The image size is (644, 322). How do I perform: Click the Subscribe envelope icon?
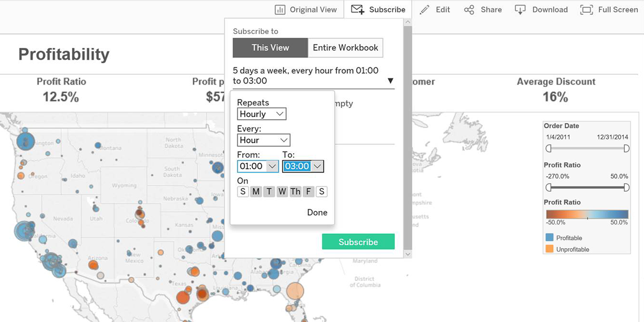point(357,9)
